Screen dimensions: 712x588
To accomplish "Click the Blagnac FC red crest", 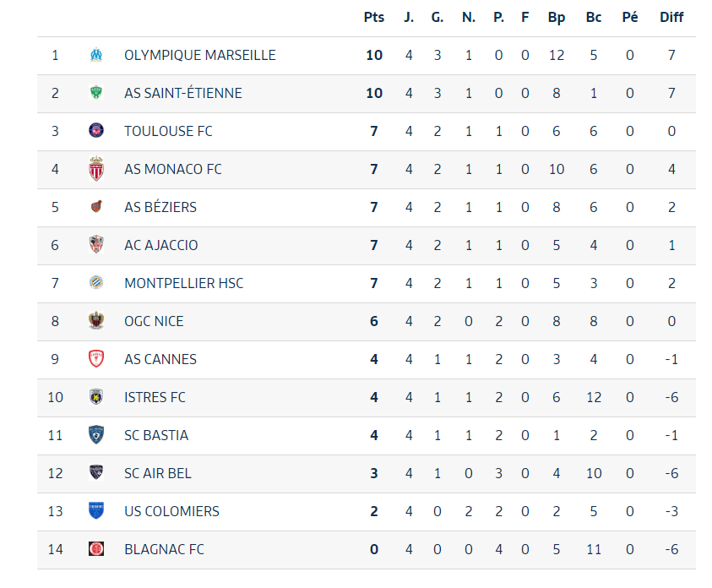I will 96,549.
